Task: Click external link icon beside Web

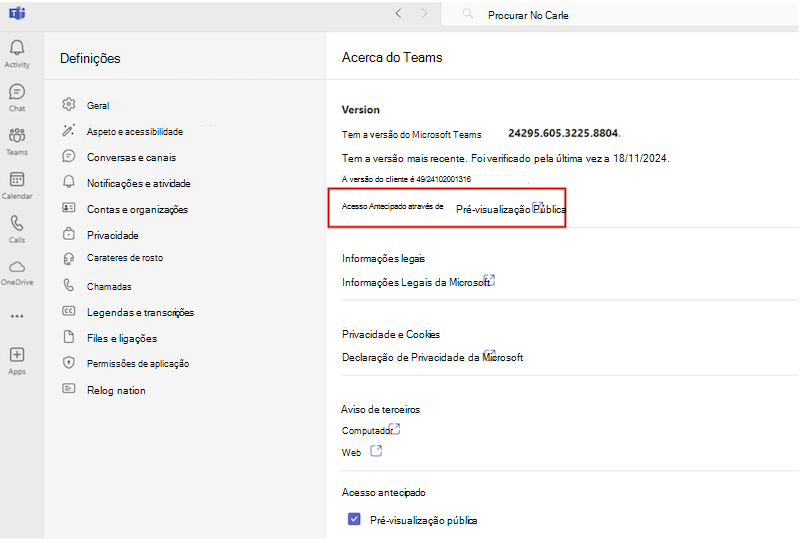Action: pos(376,451)
